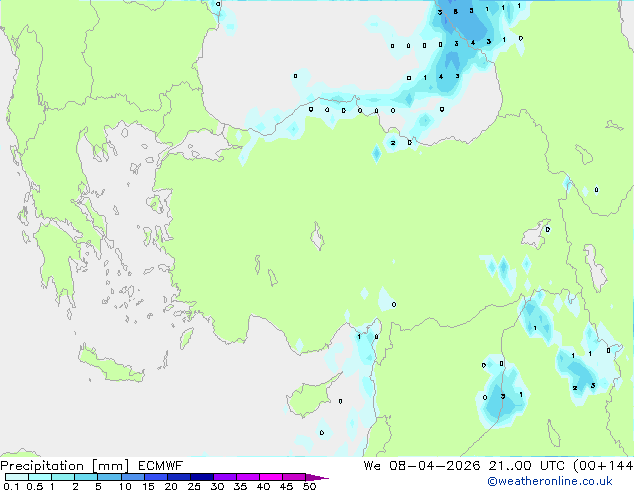Click the '25' legend scale value
This screenshot has width=634, height=490.
(x=194, y=486)
